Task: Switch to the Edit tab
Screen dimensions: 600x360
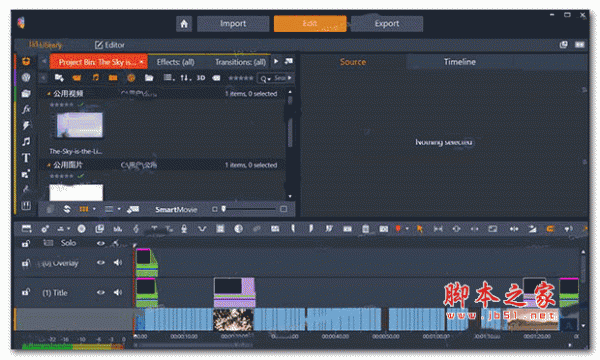Action: 310,24
